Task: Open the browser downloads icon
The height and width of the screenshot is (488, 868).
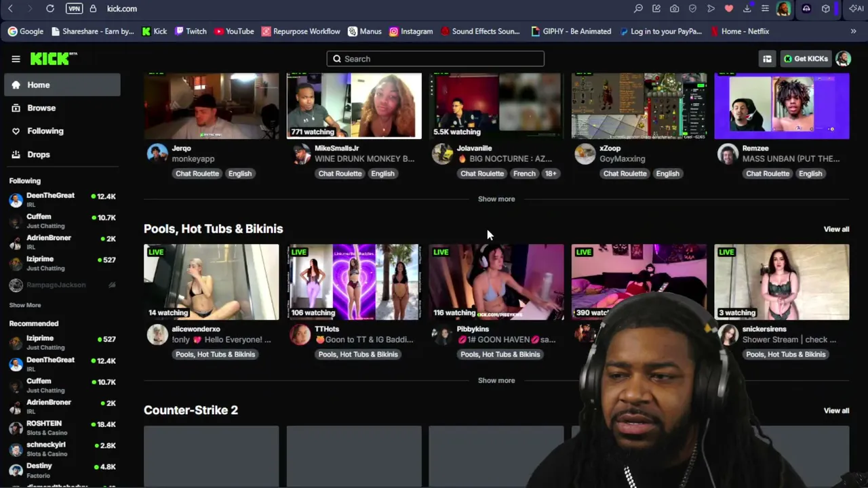Action: 747,9
